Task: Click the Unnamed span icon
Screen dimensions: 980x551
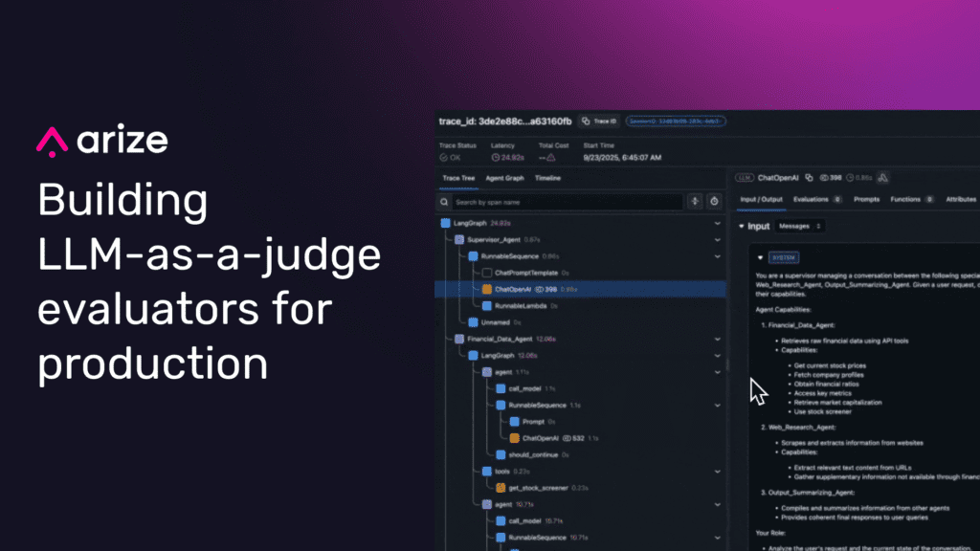Action: point(473,322)
